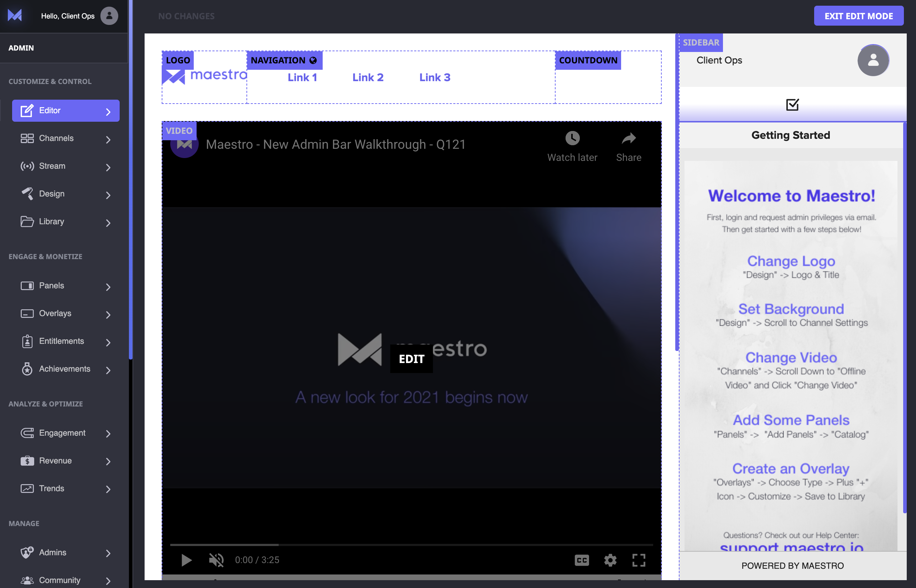Click the Achievements medal icon
Viewport: 916px width, 588px height.
click(27, 369)
